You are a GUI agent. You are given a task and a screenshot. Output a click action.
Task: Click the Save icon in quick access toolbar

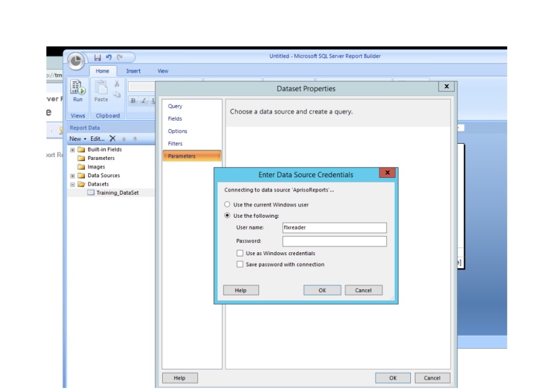coord(98,57)
